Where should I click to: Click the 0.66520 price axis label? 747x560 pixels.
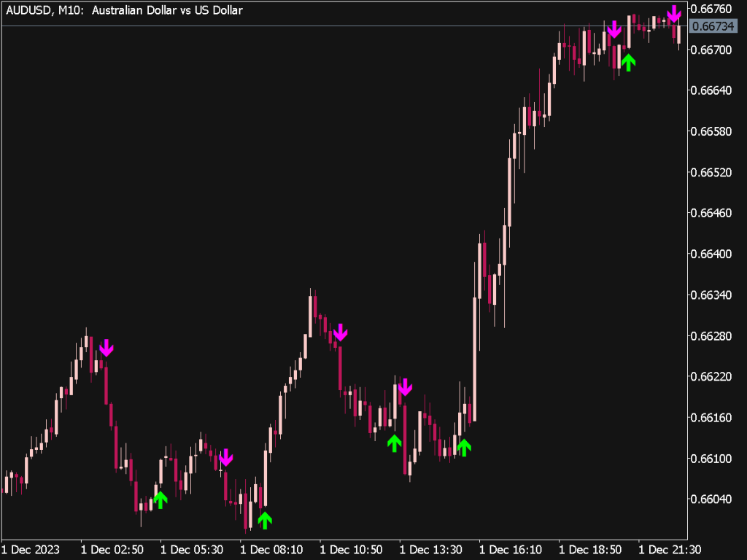711,172
